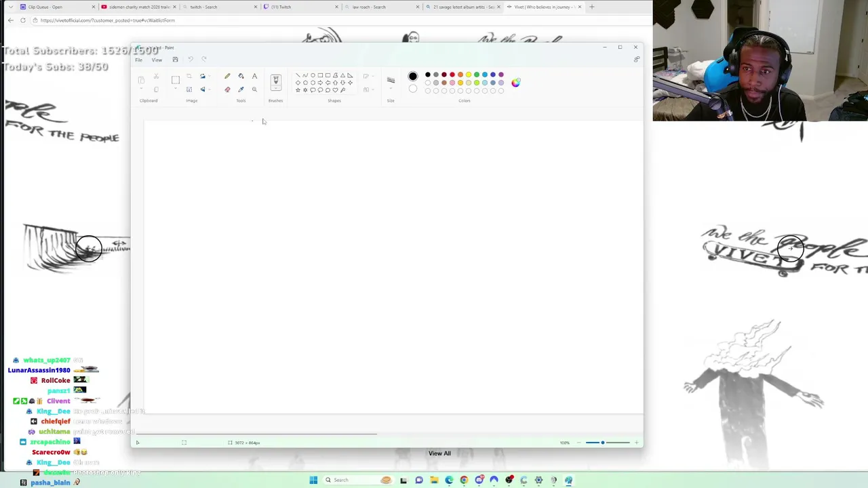Click the Save icon in Paint
The height and width of the screenshot is (488, 868).
point(175,60)
